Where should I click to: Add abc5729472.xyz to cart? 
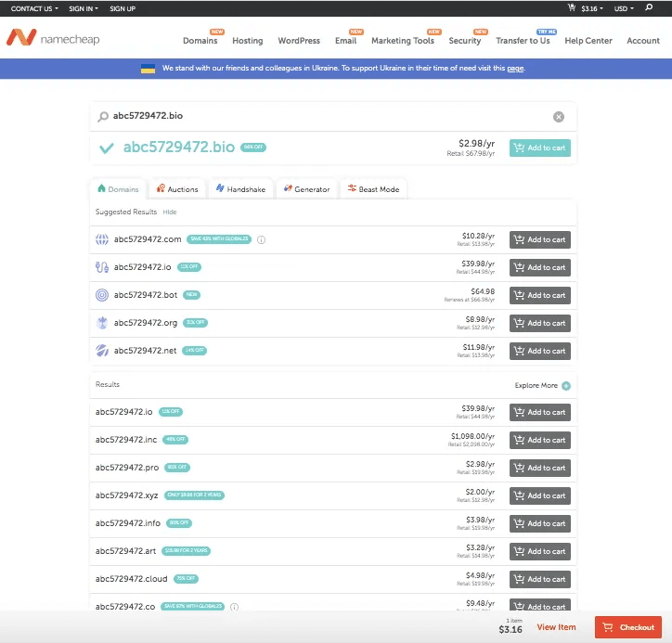[x=539, y=496]
